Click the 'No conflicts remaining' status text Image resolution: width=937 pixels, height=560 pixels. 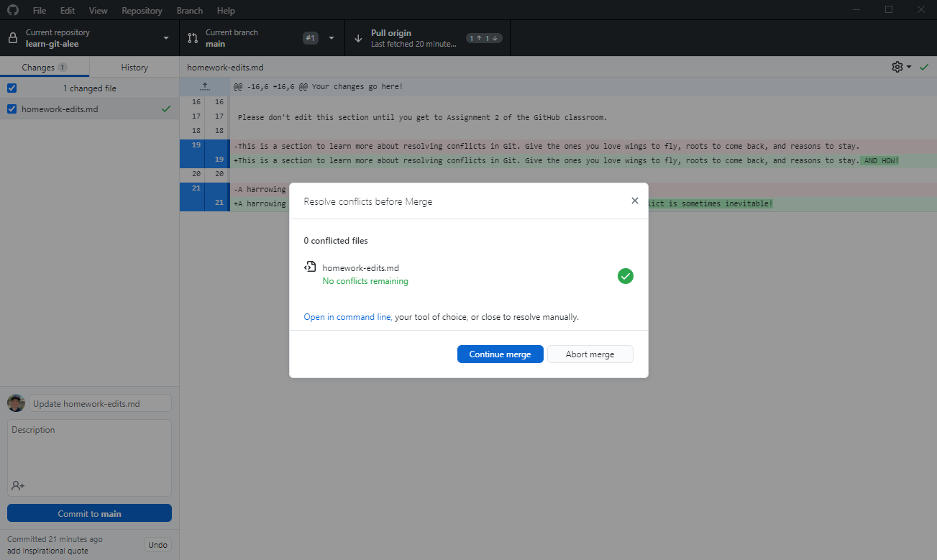[365, 281]
